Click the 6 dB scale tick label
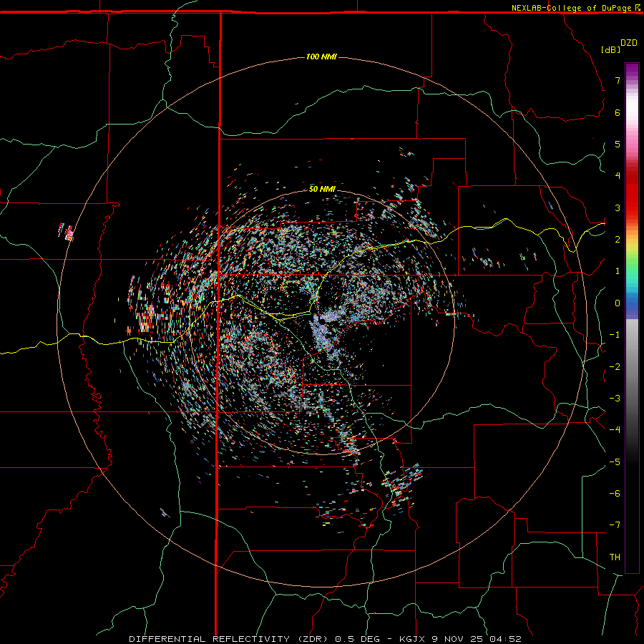This screenshot has width=644, height=644. tap(618, 112)
